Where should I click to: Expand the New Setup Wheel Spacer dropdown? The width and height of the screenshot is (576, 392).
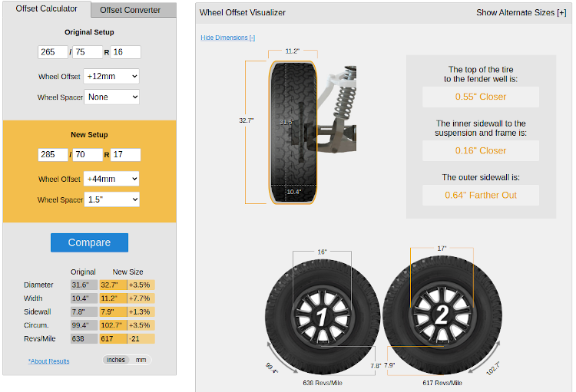(x=111, y=199)
